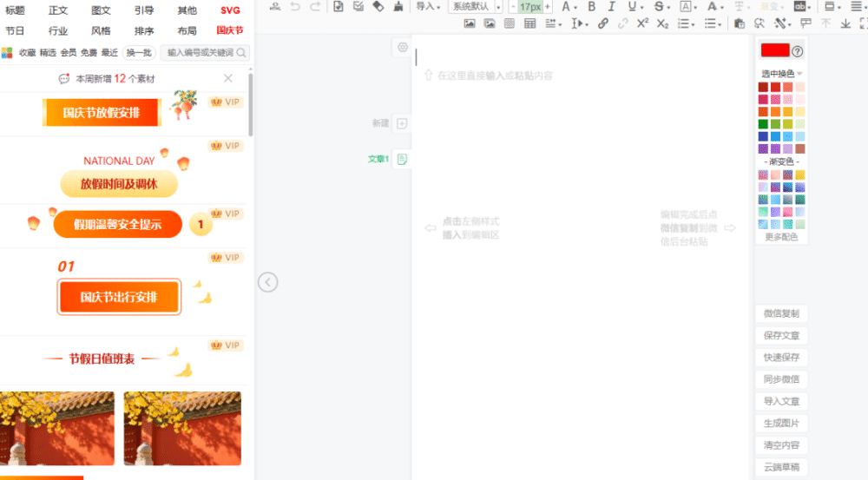
Task: Apply superscript formatting
Action: point(642,23)
